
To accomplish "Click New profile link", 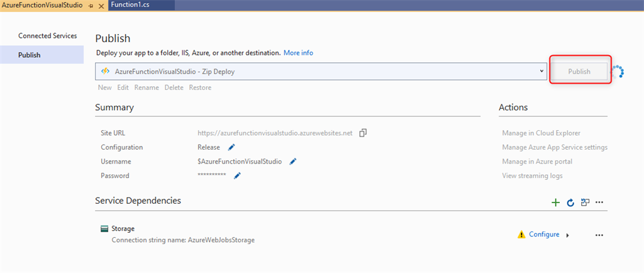I will 105,87.
